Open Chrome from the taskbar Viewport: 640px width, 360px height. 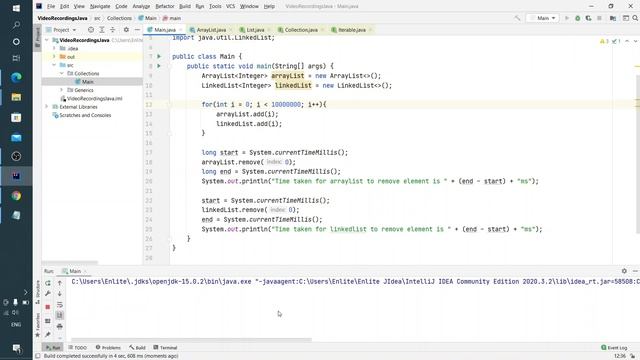[16, 196]
